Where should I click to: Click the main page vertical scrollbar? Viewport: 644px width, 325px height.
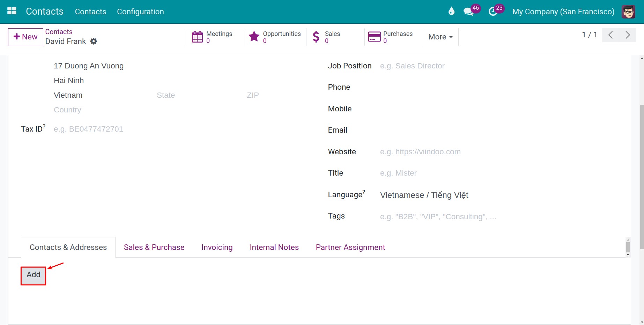pyautogui.click(x=642, y=177)
